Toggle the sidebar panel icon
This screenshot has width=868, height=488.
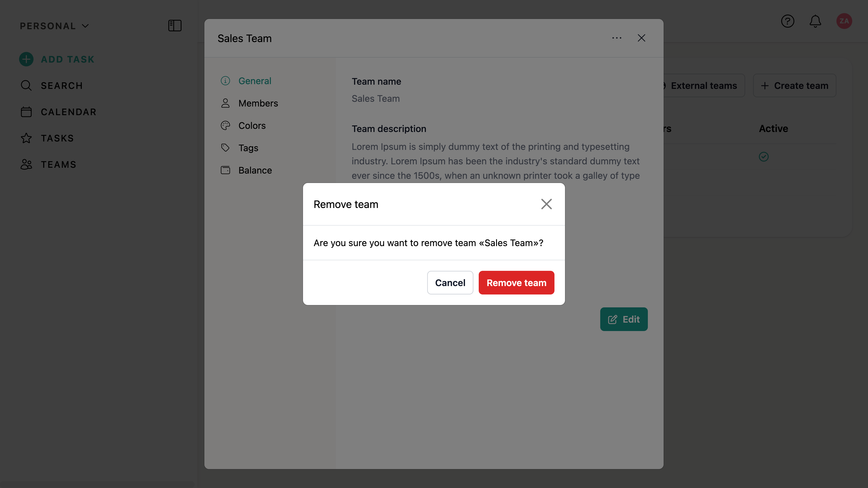click(x=175, y=26)
